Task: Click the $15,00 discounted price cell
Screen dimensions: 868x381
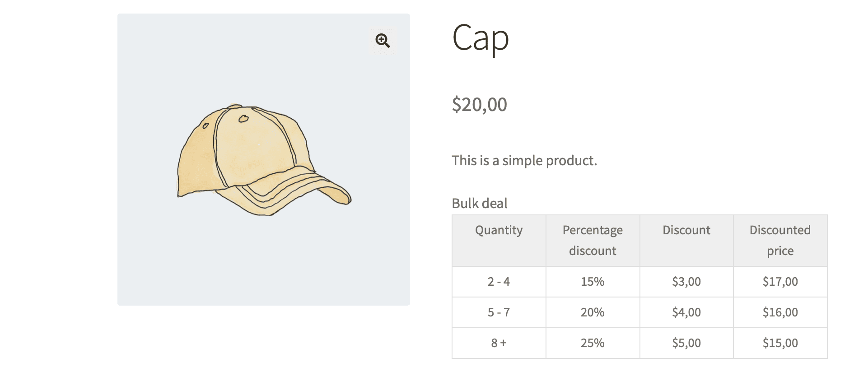Action: pos(780,343)
